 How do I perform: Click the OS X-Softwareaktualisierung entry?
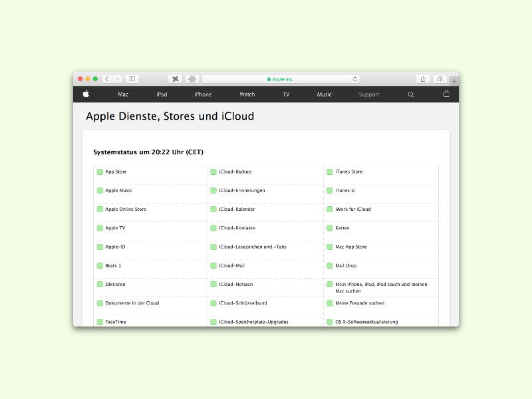pos(367,322)
